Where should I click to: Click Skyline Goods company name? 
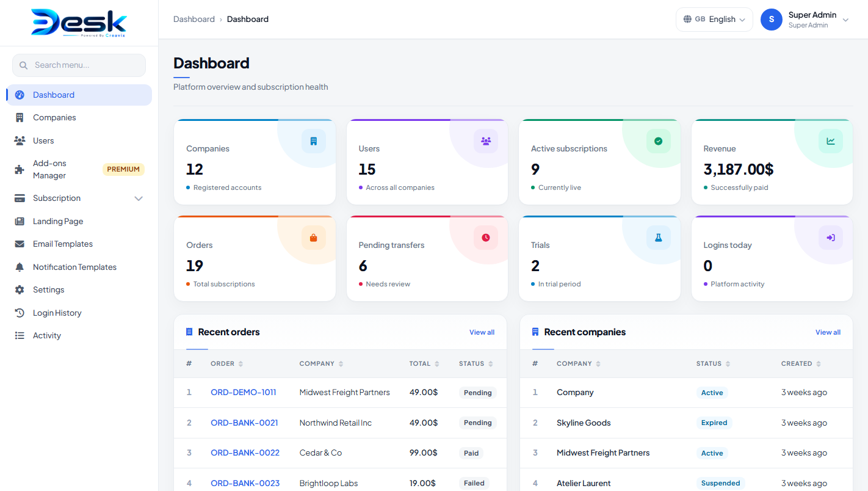pos(584,423)
